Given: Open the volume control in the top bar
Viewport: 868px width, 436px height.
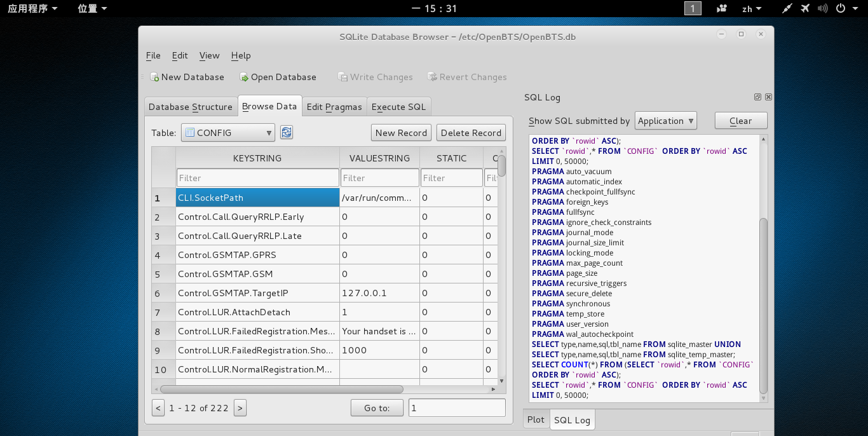Looking at the screenshot, I should pos(824,8).
